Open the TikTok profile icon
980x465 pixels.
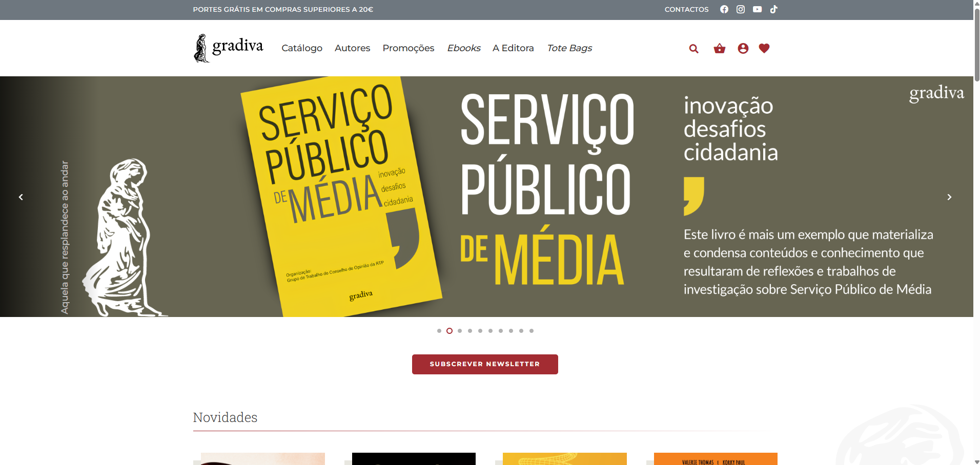coord(774,9)
